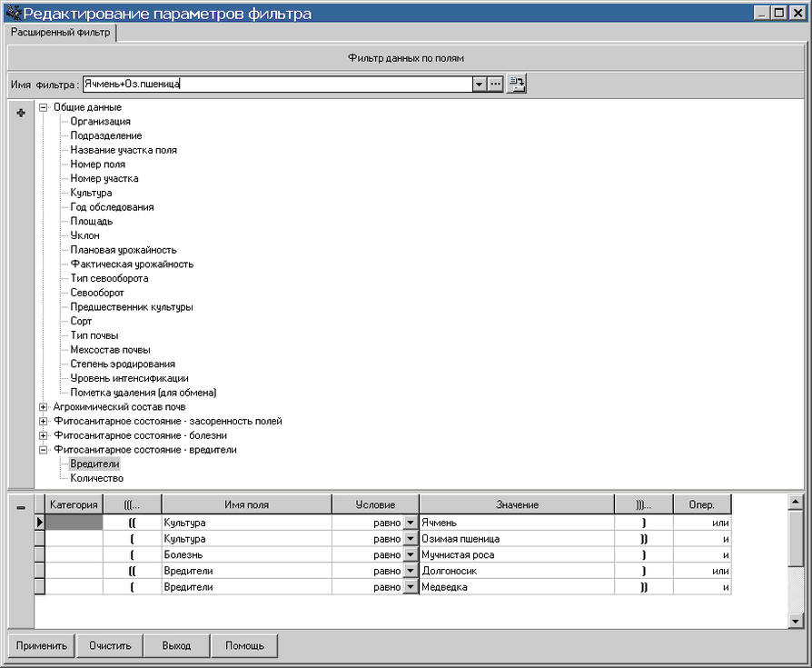Collapse the Общие данные tree node
The image size is (812, 668).
tap(43, 107)
